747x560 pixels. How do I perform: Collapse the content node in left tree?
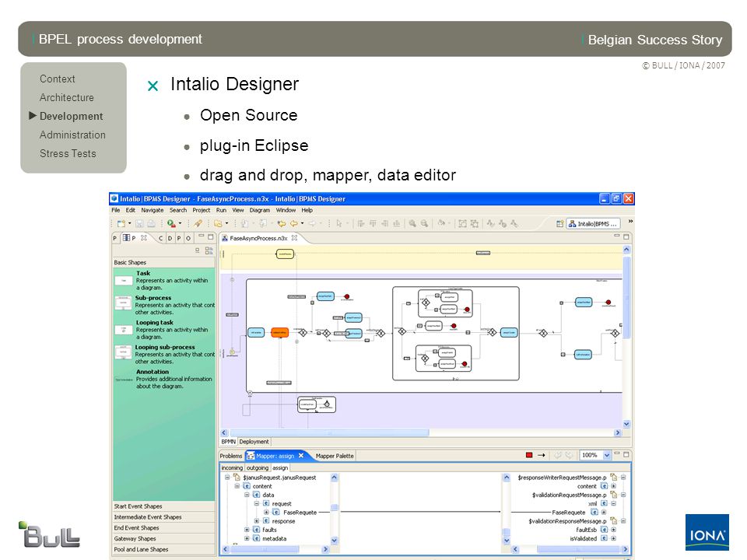tap(237, 486)
